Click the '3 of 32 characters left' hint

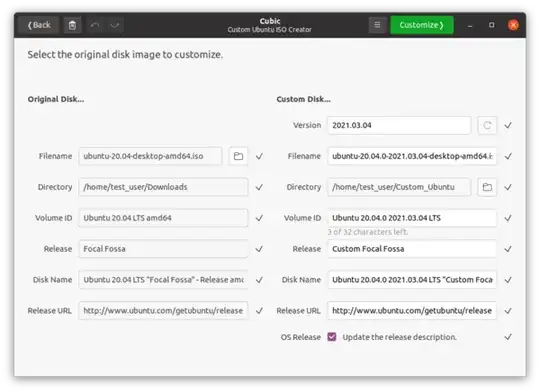coord(367,232)
